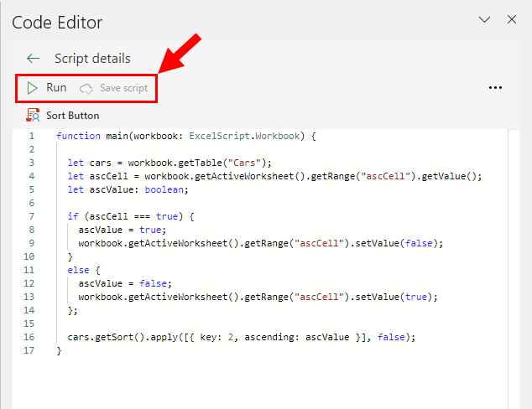Place cursor in the let cars line
This screenshot has height=409, width=532.
(170, 163)
